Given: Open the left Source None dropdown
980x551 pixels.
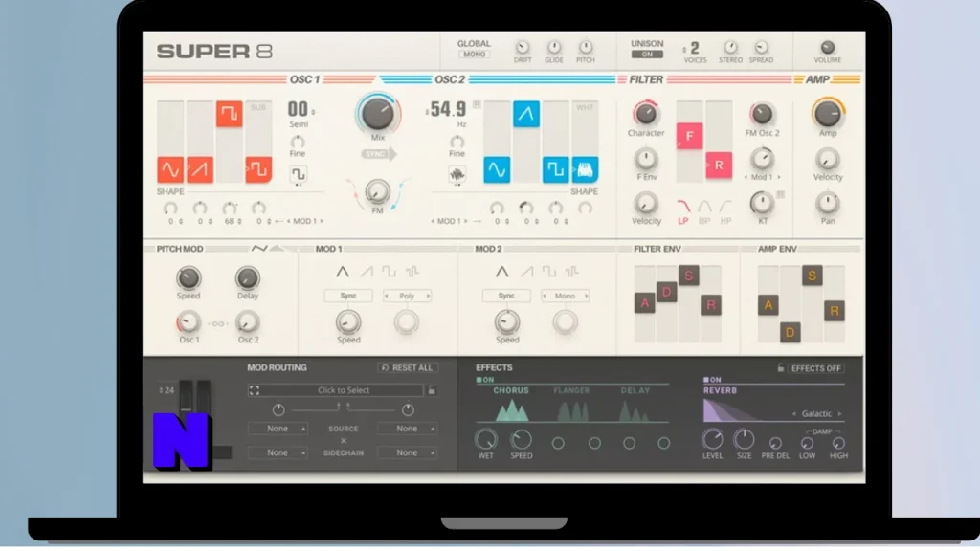Looking at the screenshot, I should 278,429.
